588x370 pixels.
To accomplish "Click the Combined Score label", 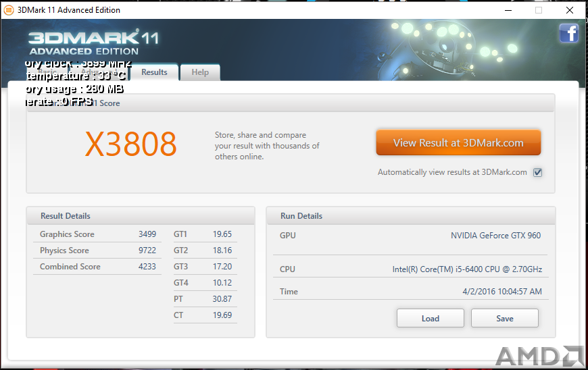I will [70, 267].
